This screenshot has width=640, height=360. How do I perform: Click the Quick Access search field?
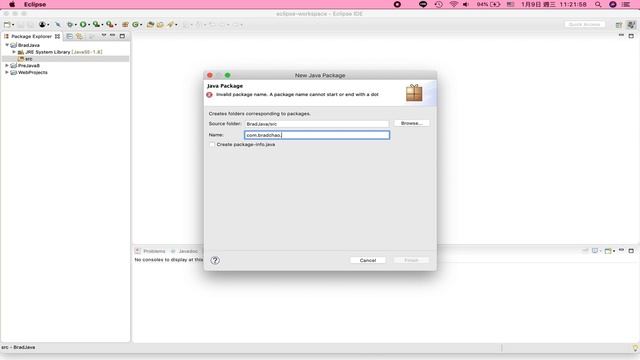click(585, 24)
